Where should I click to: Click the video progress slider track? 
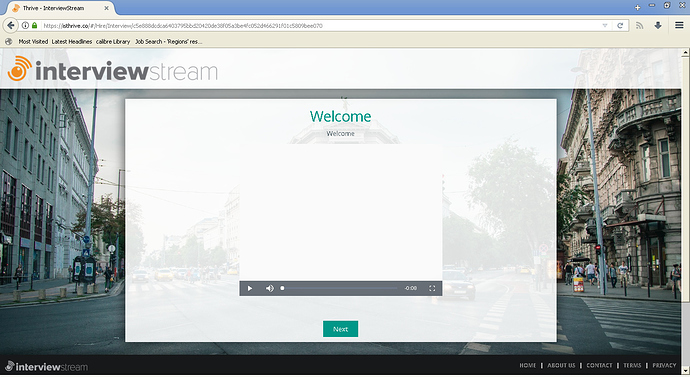[x=339, y=289]
